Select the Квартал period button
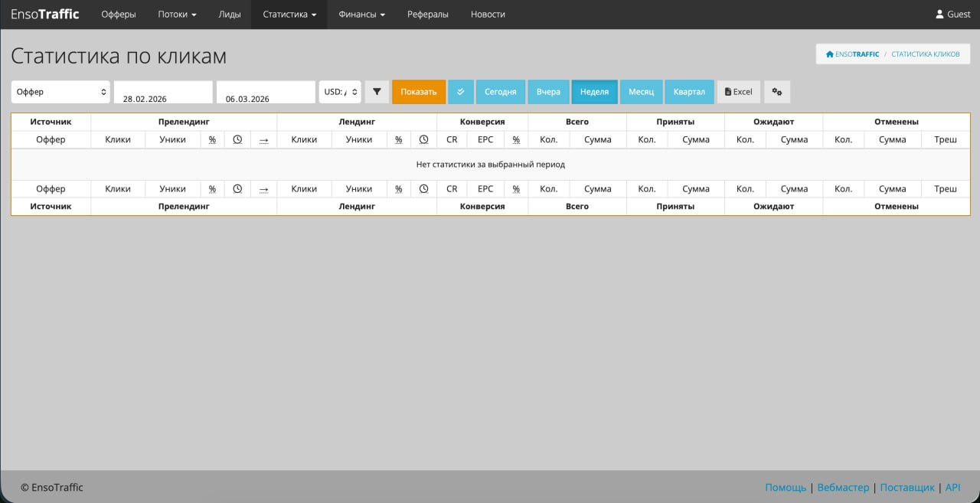Screen dimensions: 980x503 (689, 92)
